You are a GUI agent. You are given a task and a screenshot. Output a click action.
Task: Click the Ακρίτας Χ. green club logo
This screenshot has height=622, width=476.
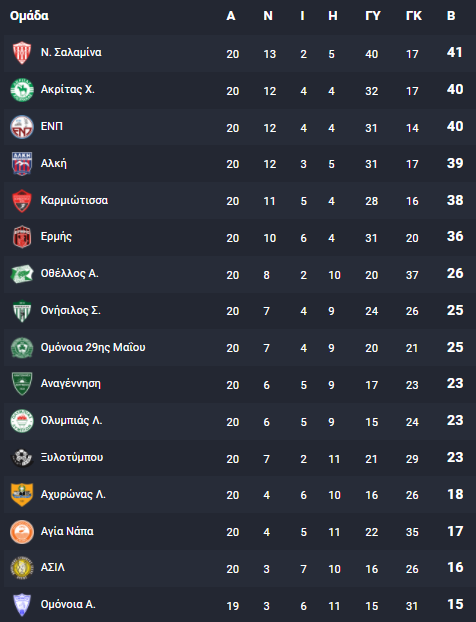(22, 90)
